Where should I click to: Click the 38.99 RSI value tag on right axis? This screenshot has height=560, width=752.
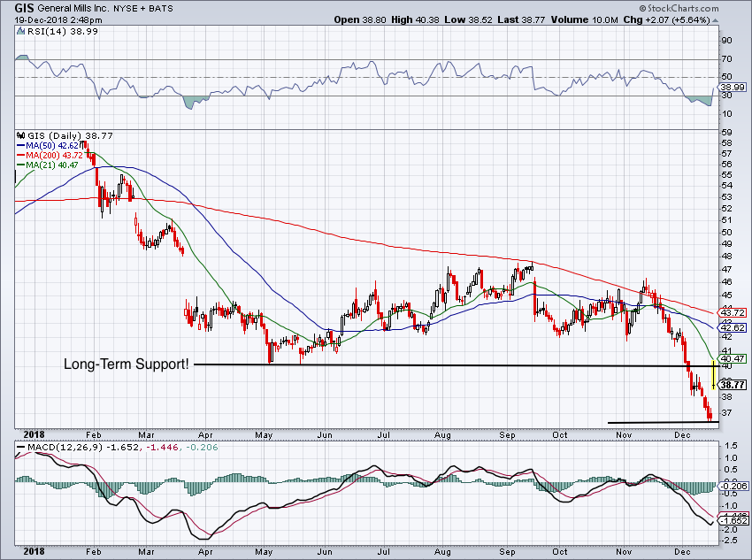pos(733,88)
